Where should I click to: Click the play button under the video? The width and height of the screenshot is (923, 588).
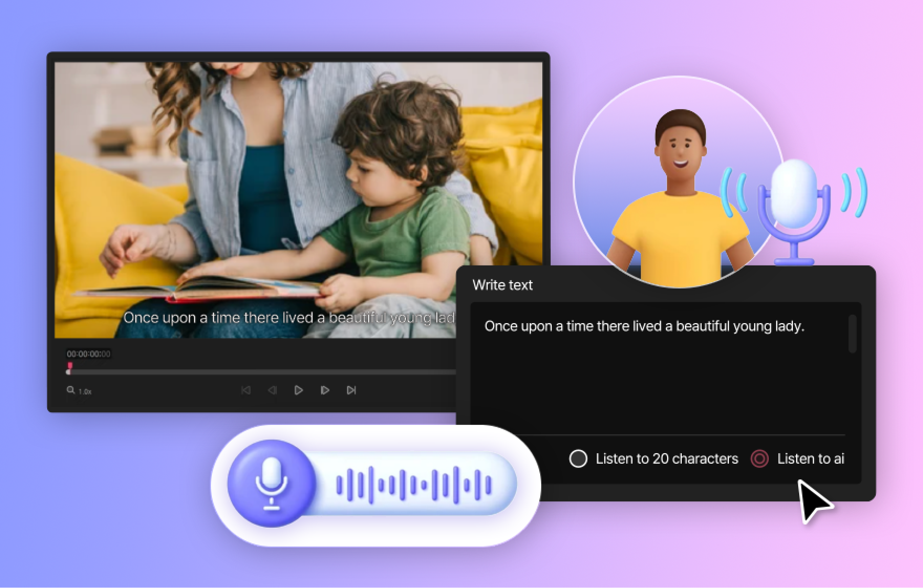[298, 390]
